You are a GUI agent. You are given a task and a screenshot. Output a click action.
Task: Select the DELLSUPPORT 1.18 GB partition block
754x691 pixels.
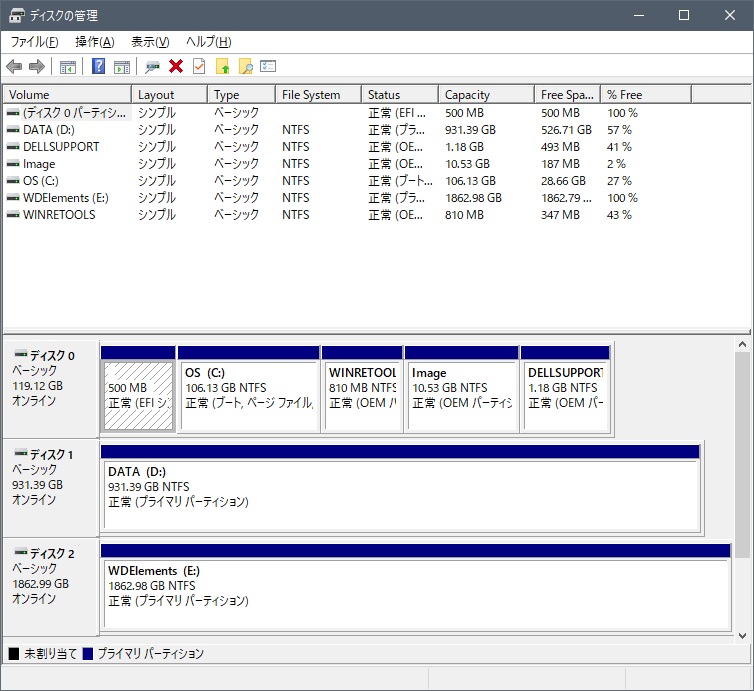click(566, 396)
